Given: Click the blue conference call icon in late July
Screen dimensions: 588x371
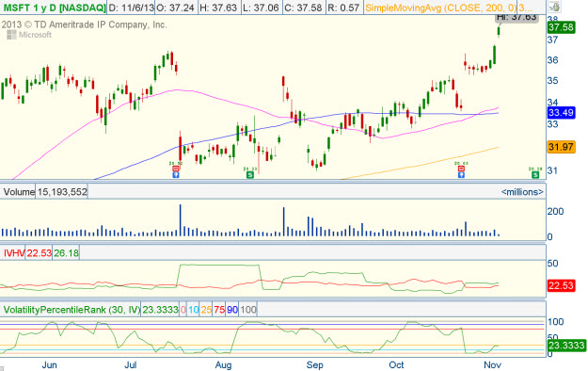Looking at the screenshot, I should coord(176,175).
